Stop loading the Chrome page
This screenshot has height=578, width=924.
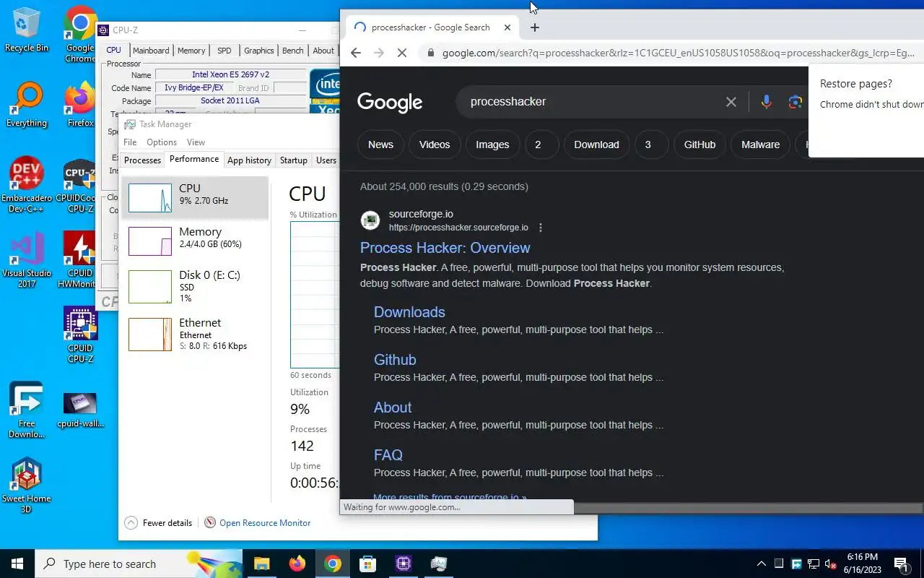pos(403,53)
